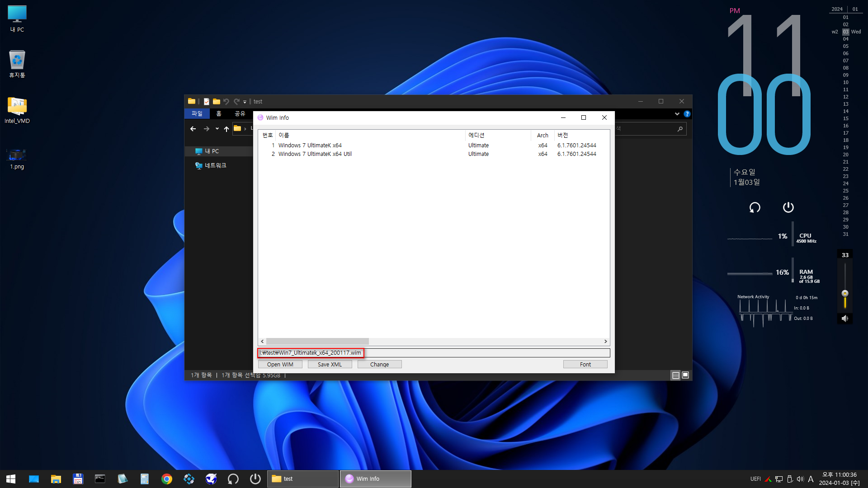Select 네트워크 in the Explorer navigation pane
Image resolution: width=868 pixels, height=488 pixels.
pos(215,165)
